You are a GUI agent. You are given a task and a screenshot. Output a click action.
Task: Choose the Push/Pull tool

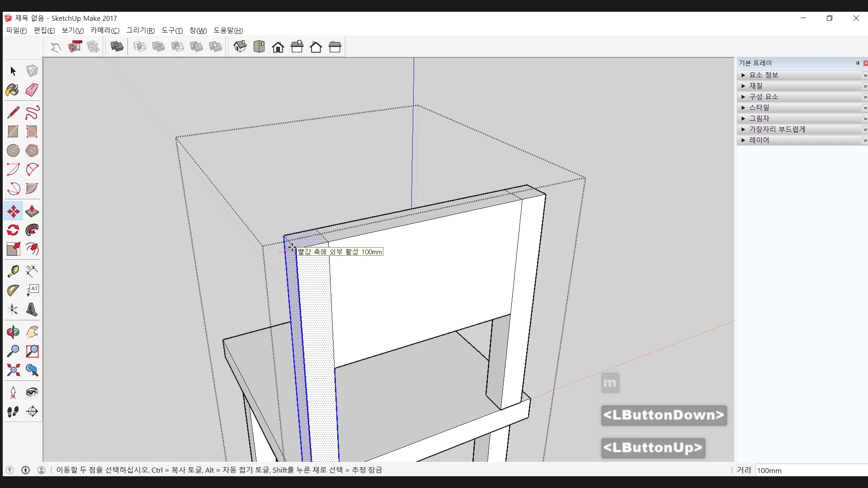tap(32, 211)
